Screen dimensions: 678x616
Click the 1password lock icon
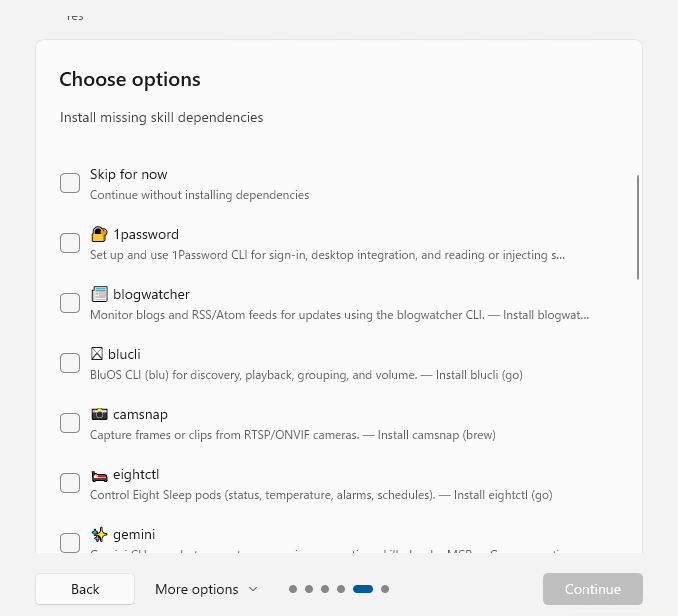point(99,234)
